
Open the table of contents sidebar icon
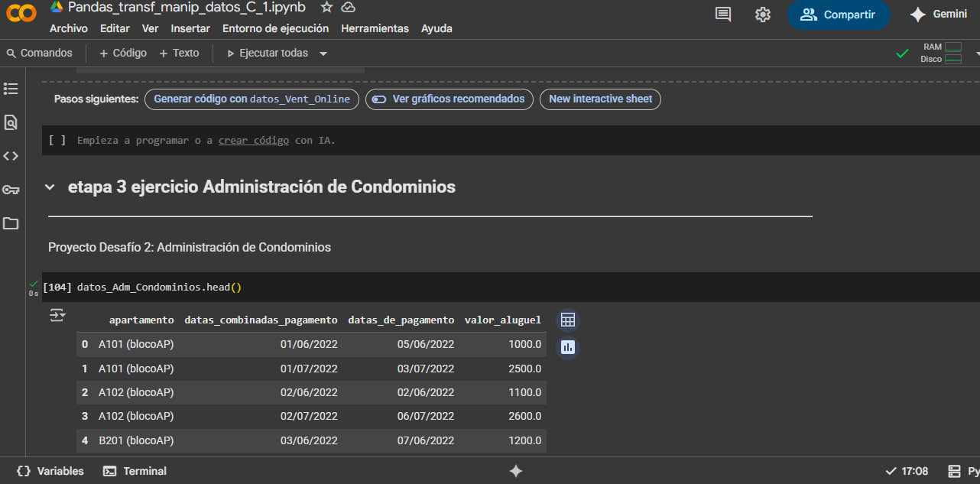pos(11,89)
